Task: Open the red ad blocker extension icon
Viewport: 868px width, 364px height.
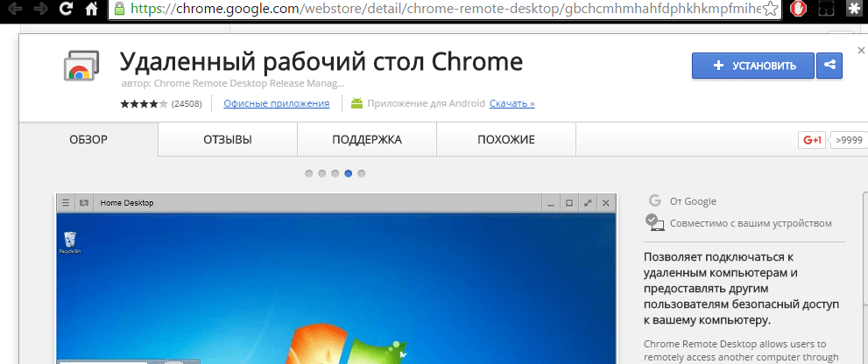Action: (x=798, y=8)
